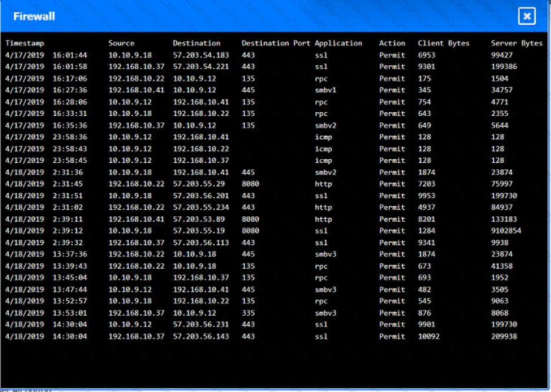Click server bytes value 133183

tap(504, 220)
